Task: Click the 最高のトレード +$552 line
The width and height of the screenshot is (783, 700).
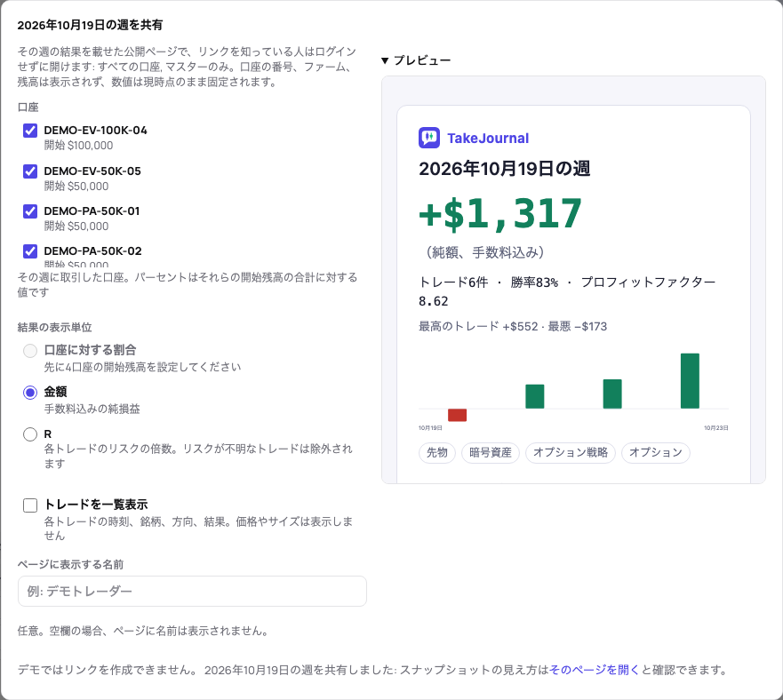Action: coord(513,327)
